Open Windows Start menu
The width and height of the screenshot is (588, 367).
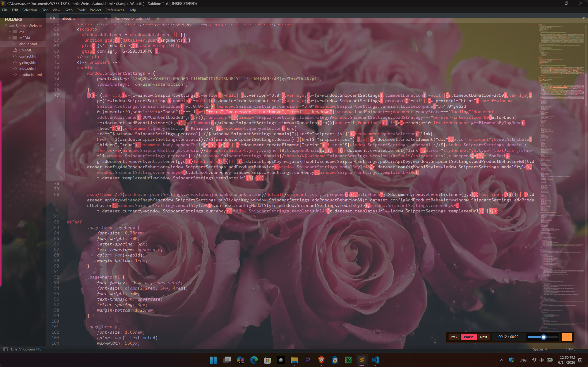(213, 360)
